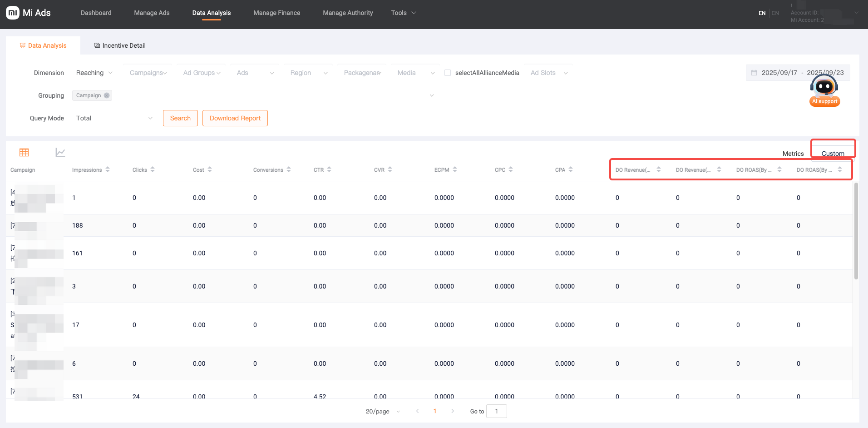Switch to table view icon
The image size is (868, 428).
[24, 153]
